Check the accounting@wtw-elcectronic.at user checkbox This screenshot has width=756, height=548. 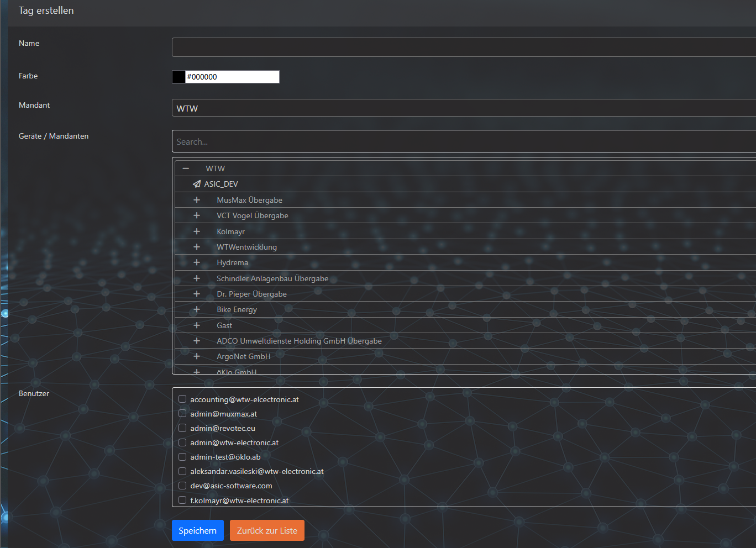182,399
